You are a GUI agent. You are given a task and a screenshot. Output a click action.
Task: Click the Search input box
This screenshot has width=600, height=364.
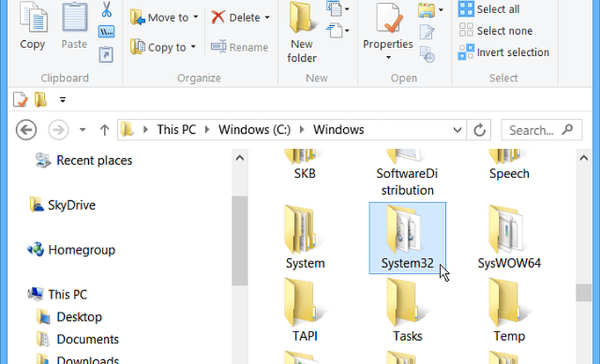542,130
